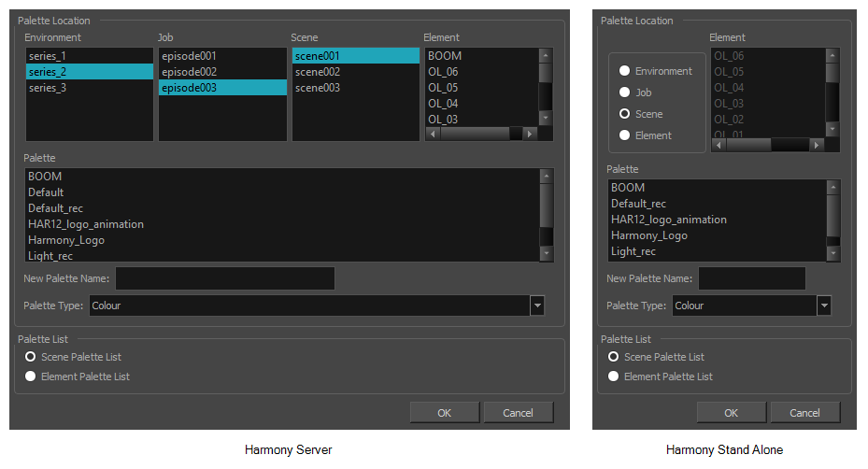Image resolution: width=868 pixels, height=469 pixels.
Task: Select the Job radio button
Action: [x=624, y=92]
